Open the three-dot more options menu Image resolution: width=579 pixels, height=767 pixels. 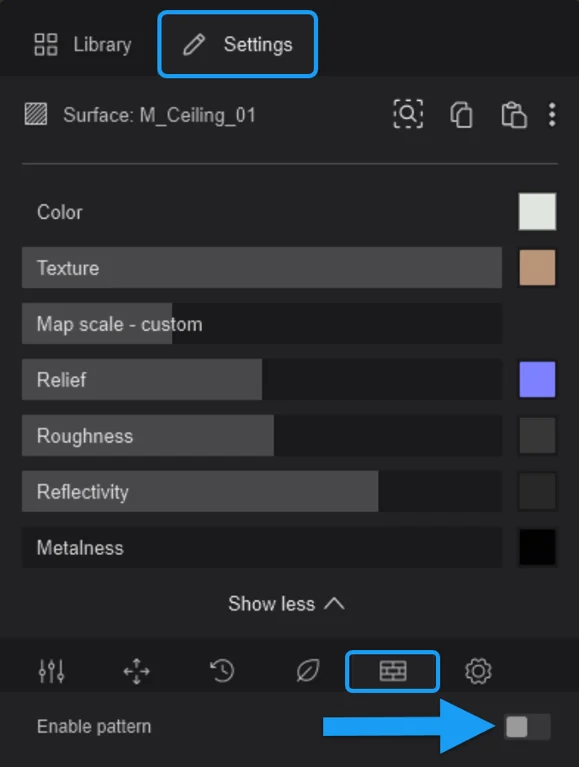tap(552, 115)
